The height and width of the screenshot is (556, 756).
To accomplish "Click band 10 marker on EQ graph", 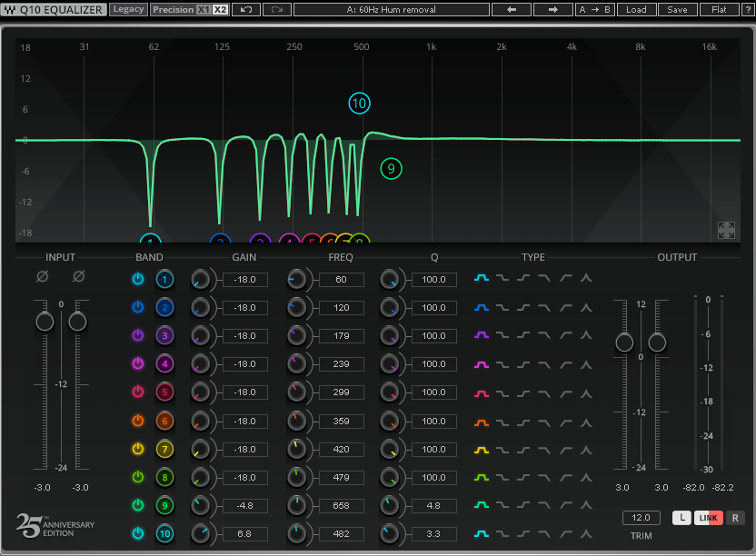I will point(359,104).
